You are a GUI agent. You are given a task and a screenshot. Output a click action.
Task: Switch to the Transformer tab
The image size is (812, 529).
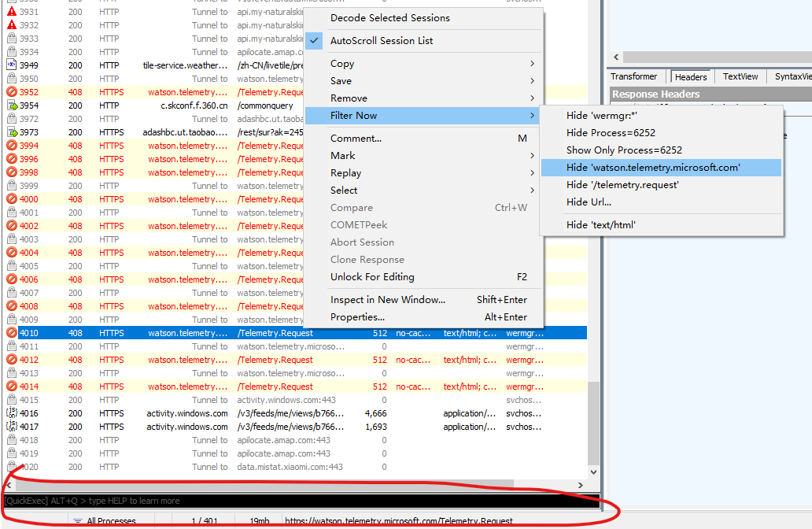pyautogui.click(x=633, y=76)
